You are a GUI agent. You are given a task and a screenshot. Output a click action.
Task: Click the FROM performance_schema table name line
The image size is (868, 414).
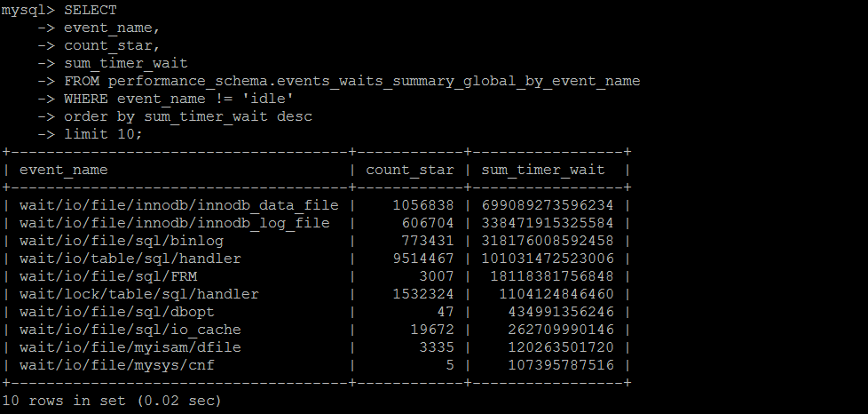click(352, 81)
